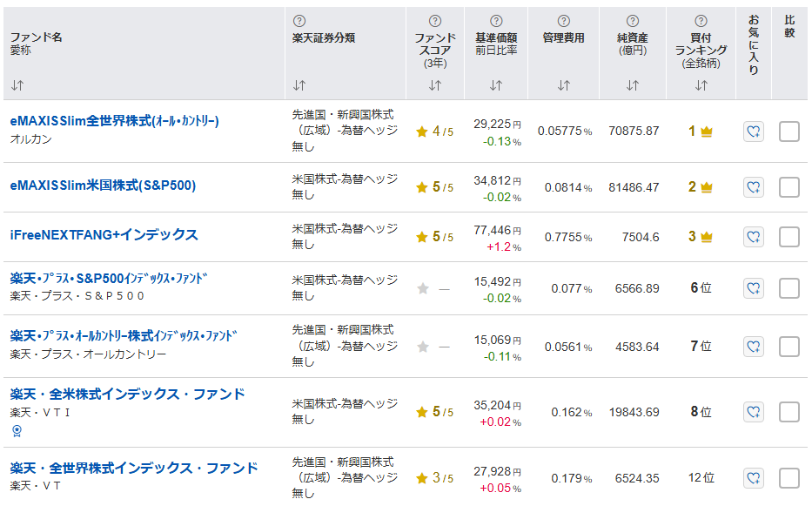Open eMAXIS Slim米国株式(S&P500) fund page

(103, 186)
